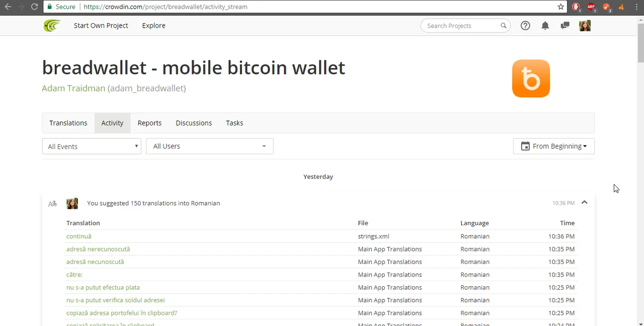Screen dimensions: 644x326
Task: Click the 'strings.xml' file cell
Action: point(373,236)
